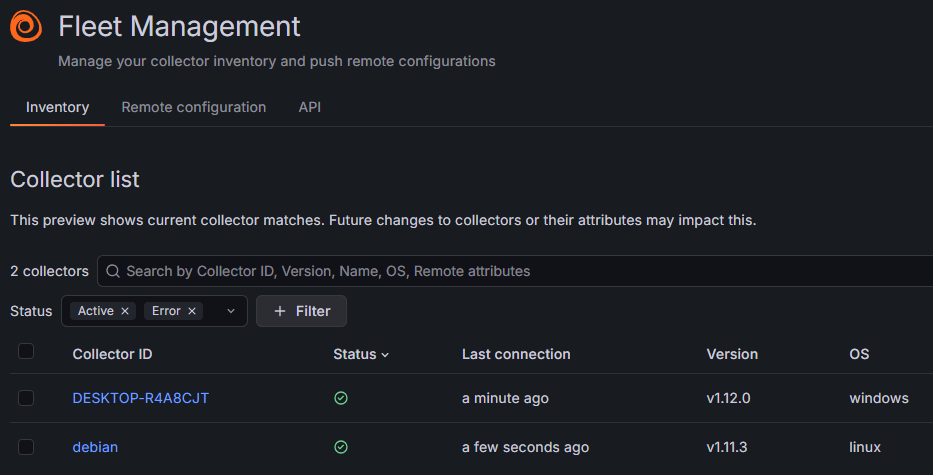Open the DESKTOP-R4A8CJT collector link

click(x=140, y=398)
